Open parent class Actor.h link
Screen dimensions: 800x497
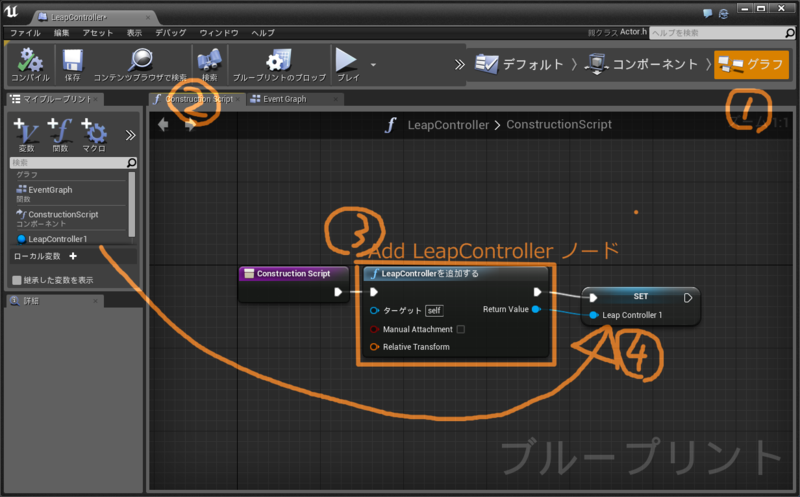(633, 32)
